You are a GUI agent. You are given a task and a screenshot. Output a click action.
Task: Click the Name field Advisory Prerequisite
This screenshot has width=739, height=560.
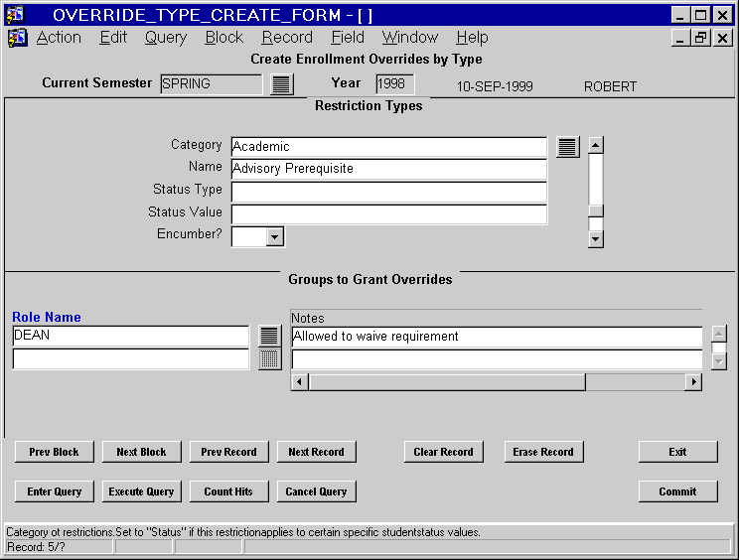tap(388, 169)
